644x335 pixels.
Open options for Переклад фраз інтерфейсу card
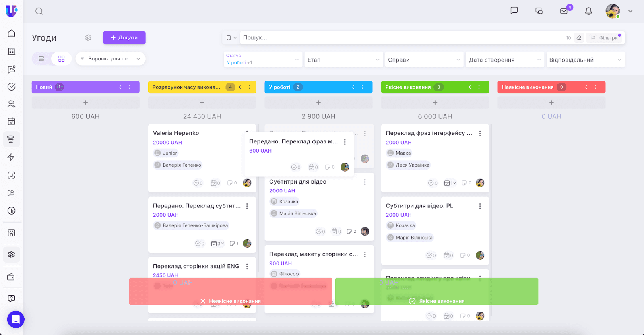point(480,134)
